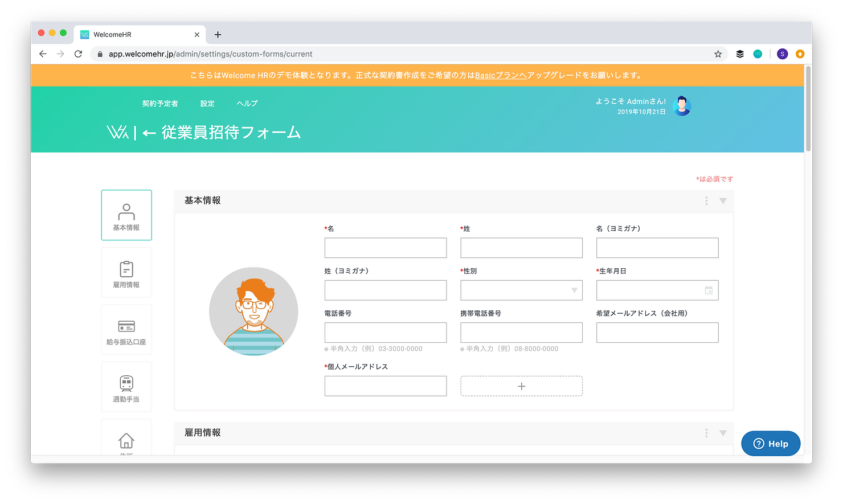Viewport: 843px width, 504px height.
Task: Open the 給与振込口座 sidebar section
Action: coord(126,330)
